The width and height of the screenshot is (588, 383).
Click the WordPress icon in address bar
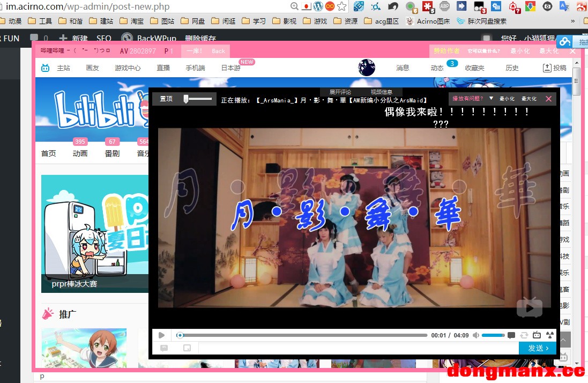(x=318, y=6)
